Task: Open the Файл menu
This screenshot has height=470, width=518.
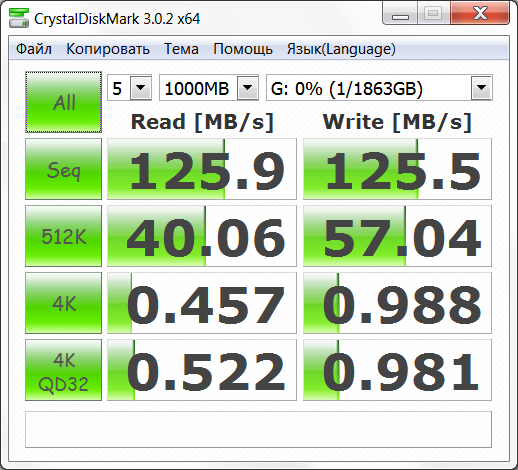Action: tap(34, 49)
